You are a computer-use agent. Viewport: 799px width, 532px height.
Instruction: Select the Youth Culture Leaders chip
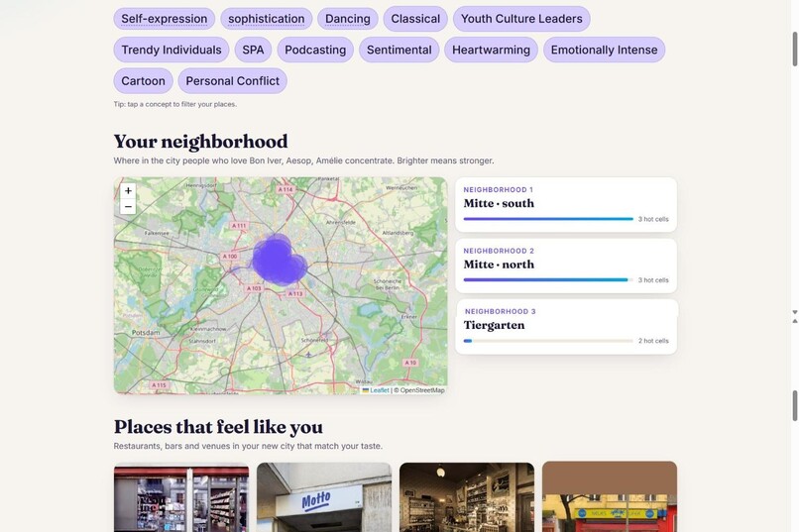coord(521,19)
